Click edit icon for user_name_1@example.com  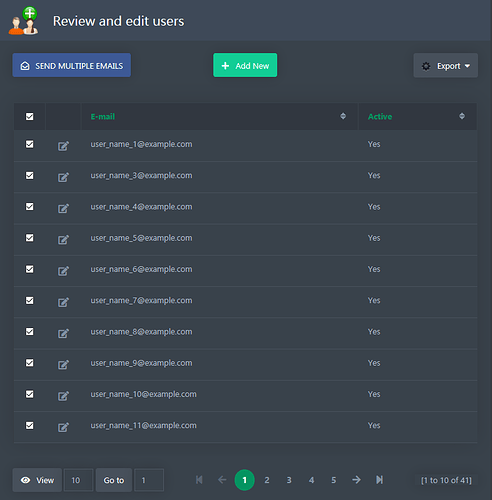tap(63, 146)
